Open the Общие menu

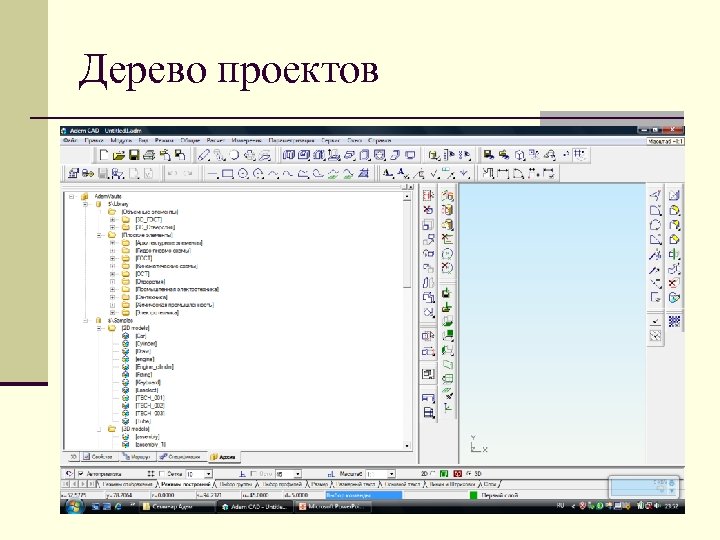click(x=190, y=141)
